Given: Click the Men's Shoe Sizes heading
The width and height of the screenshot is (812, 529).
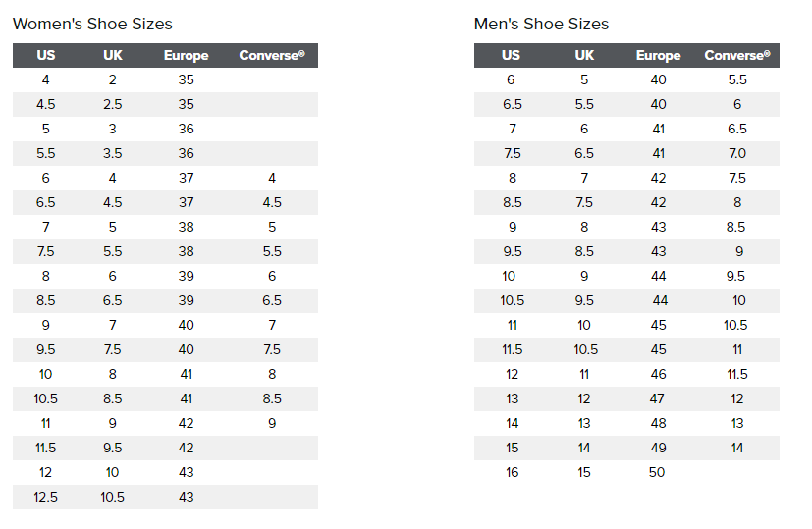Looking at the screenshot, I should (x=541, y=24).
